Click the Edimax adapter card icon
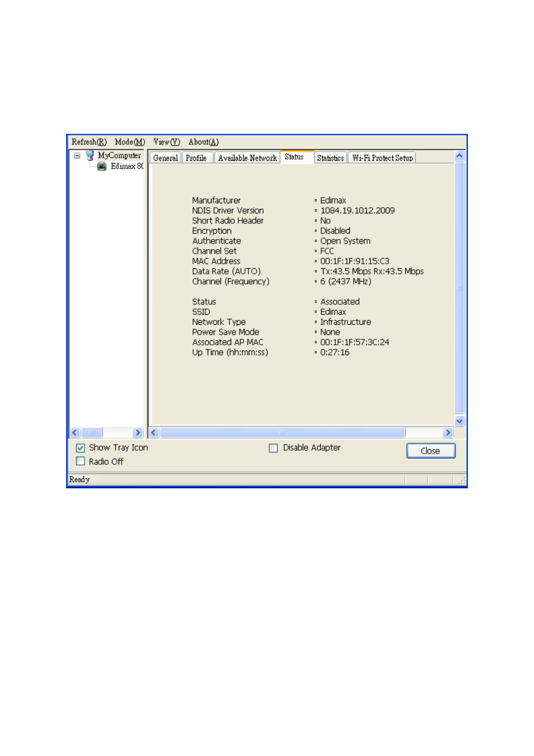This screenshot has height=756, width=534. coord(102,166)
